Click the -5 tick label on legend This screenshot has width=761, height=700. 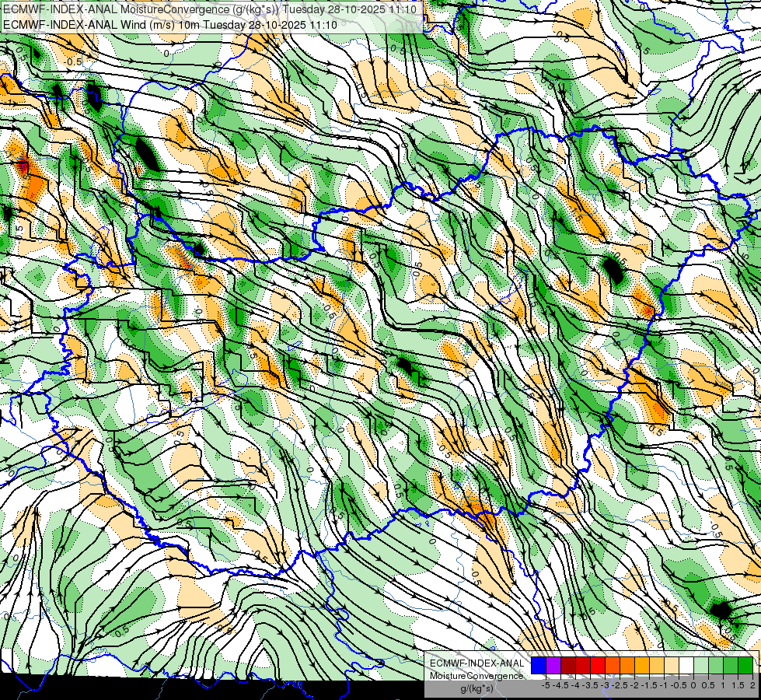(546, 685)
